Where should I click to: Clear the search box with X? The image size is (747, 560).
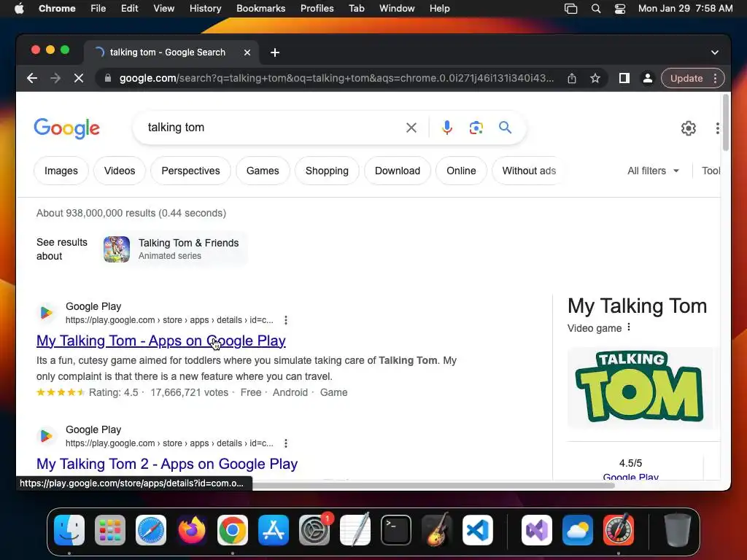click(x=411, y=128)
